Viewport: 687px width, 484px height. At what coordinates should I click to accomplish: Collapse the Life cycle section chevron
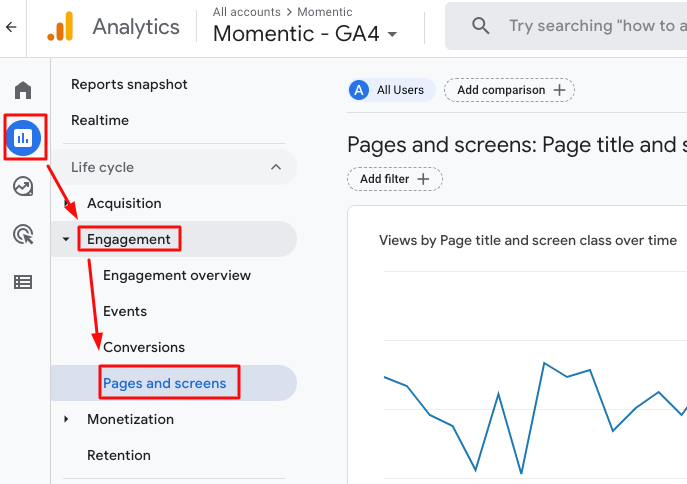(x=276, y=167)
